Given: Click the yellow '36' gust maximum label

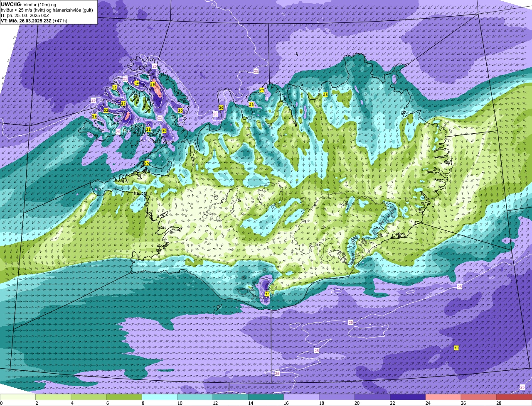Looking at the screenshot, I should tap(153, 84).
